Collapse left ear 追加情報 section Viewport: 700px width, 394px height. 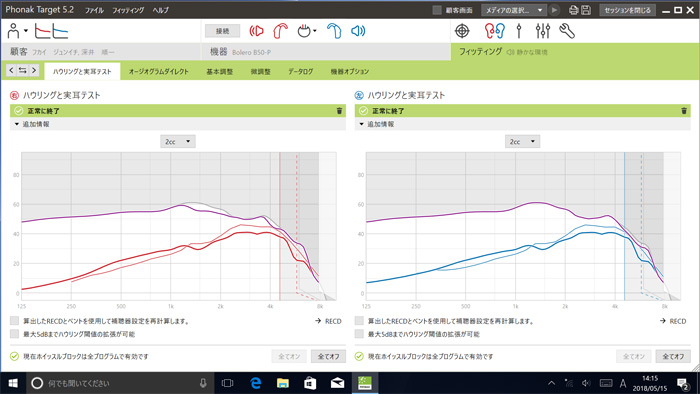[x=522, y=124]
